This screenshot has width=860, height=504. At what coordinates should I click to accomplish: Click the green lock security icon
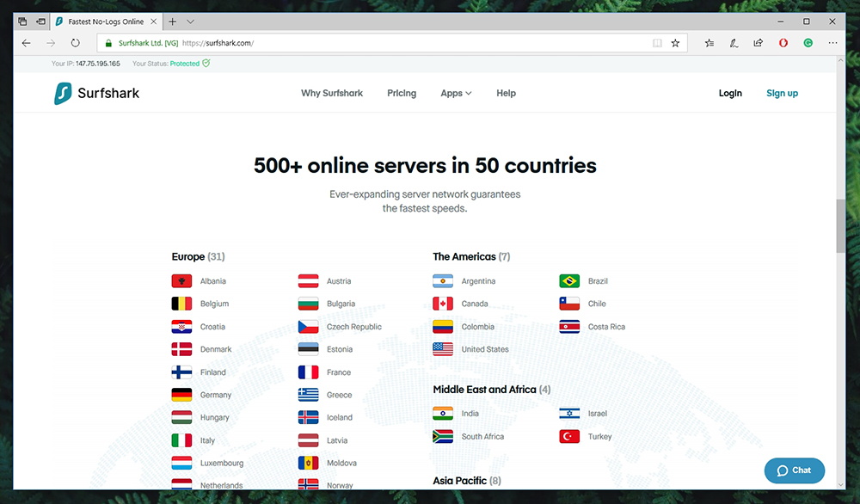(108, 43)
